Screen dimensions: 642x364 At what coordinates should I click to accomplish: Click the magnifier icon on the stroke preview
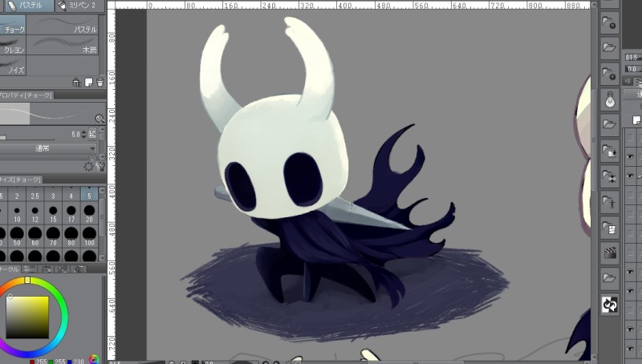(x=100, y=119)
